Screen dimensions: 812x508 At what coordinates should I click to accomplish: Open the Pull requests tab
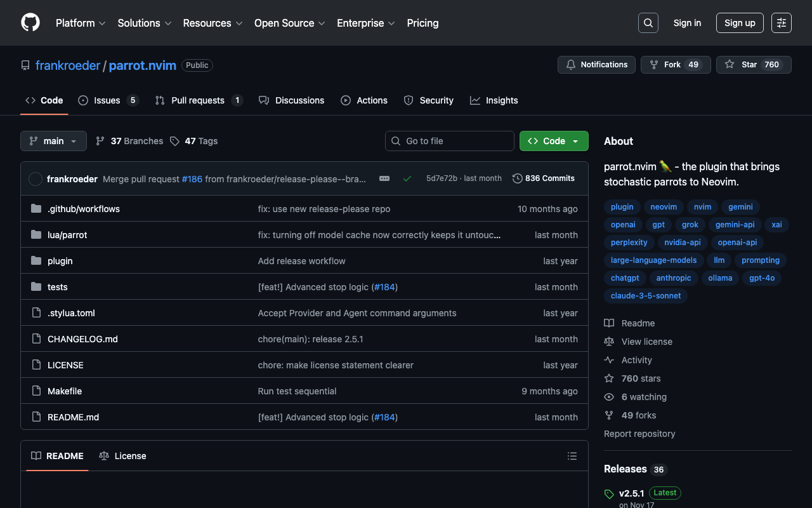click(198, 100)
